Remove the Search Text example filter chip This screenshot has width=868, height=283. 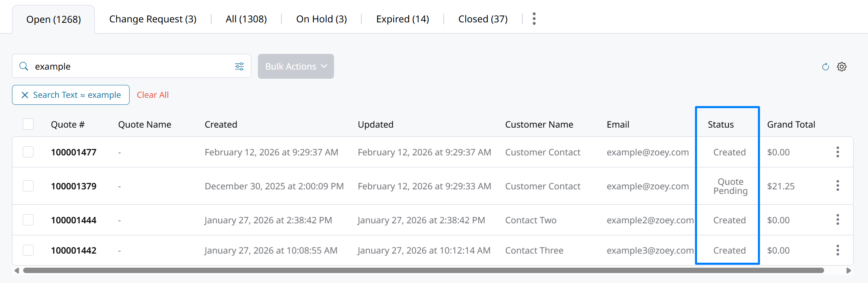25,95
